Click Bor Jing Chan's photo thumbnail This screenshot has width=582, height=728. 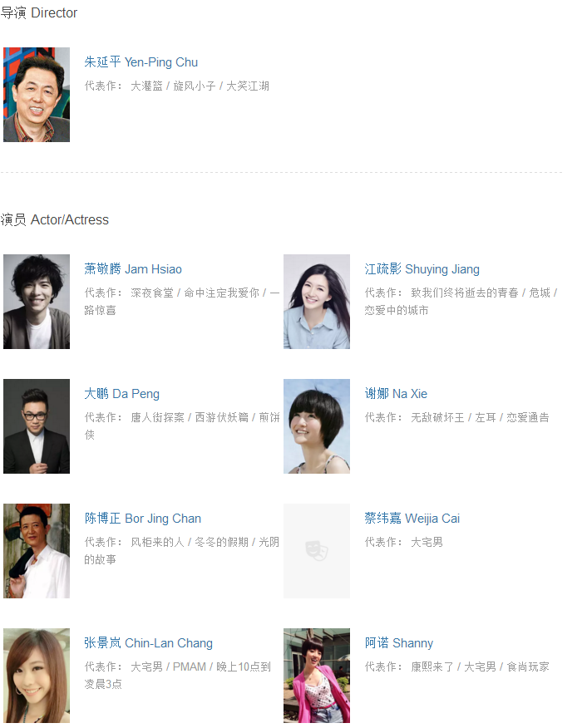click(x=37, y=551)
